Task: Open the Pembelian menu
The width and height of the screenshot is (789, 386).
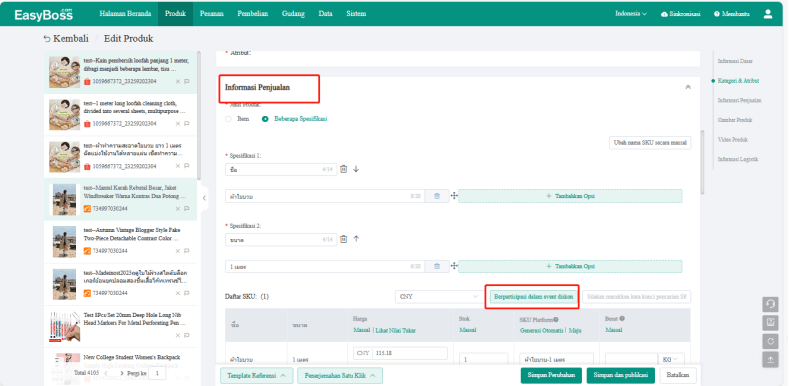Action: 253,14
